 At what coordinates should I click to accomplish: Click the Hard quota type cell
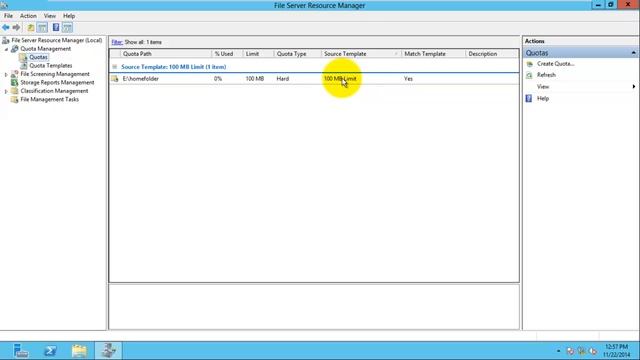(282, 79)
